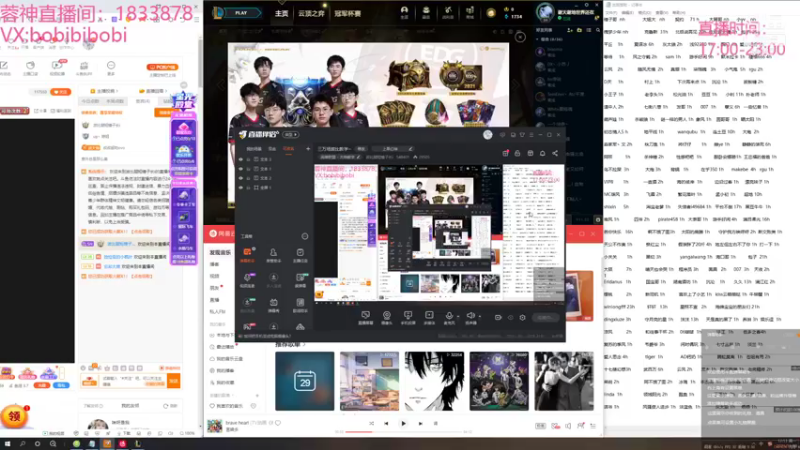Skip to next track in NetEase Music
800x450 pixels.
(x=420, y=423)
